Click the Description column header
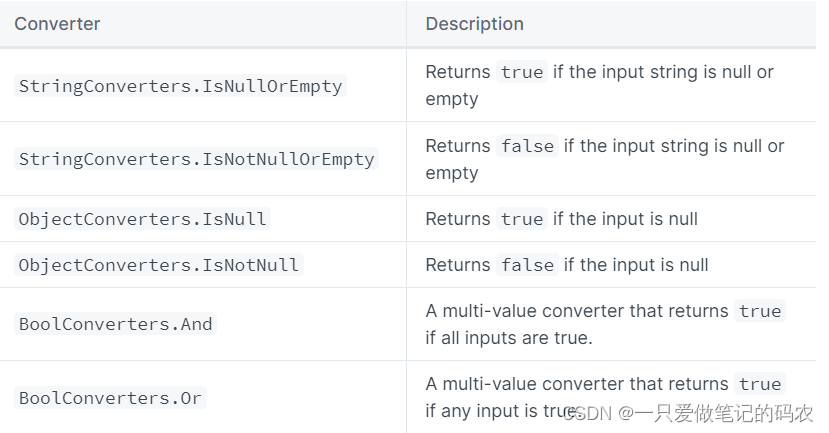 click(474, 24)
